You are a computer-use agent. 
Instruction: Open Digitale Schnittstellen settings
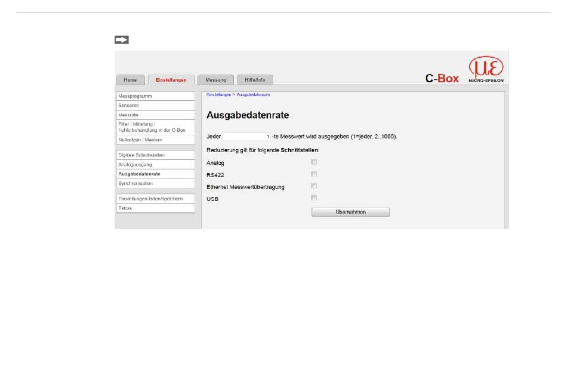[x=156, y=155]
